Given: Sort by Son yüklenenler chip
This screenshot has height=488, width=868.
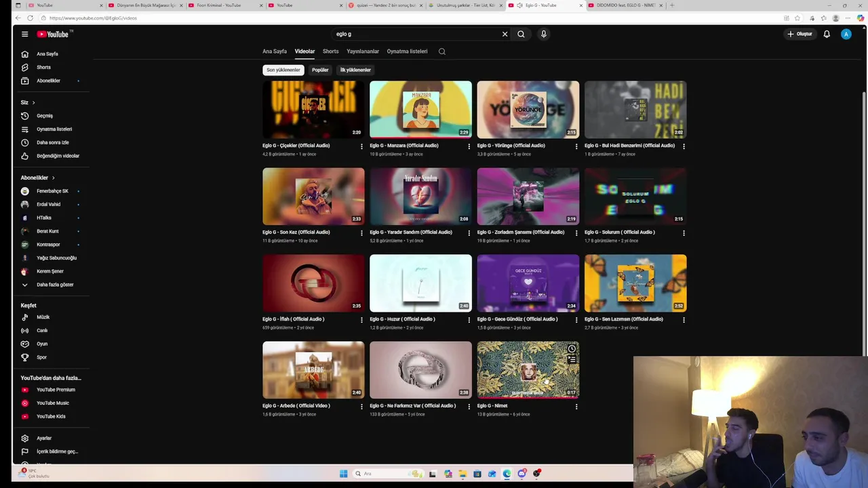Looking at the screenshot, I should coord(283,70).
